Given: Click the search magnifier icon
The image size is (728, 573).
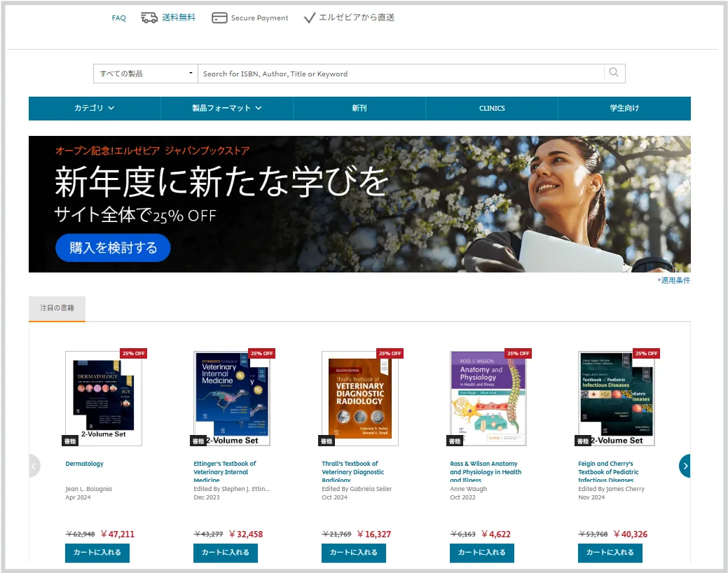Looking at the screenshot, I should [x=614, y=73].
